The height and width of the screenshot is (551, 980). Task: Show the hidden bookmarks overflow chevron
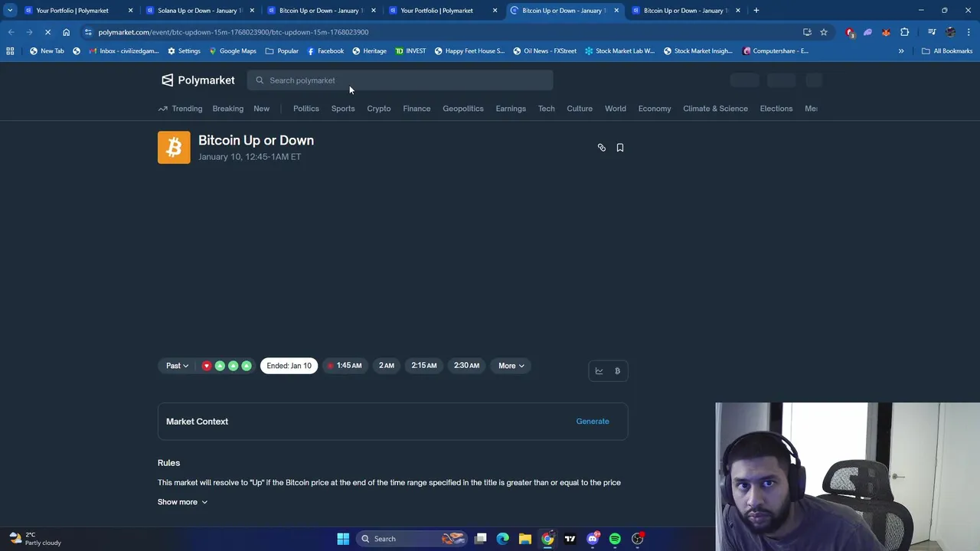coord(901,51)
